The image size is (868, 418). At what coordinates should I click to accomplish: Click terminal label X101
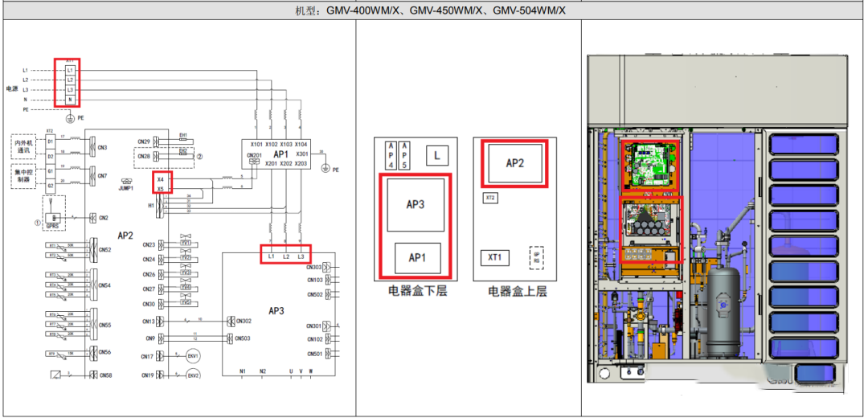256,144
